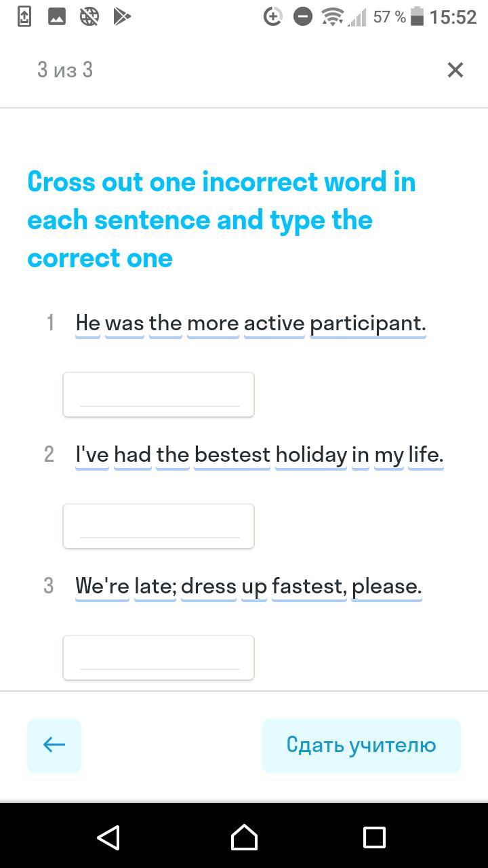Select the word "participant." in sentence one
Screen dimensions: 488x868
pos(368,323)
